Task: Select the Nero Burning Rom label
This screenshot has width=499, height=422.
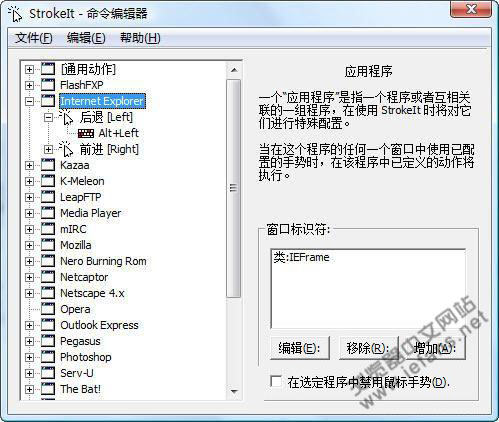Action: click(103, 261)
